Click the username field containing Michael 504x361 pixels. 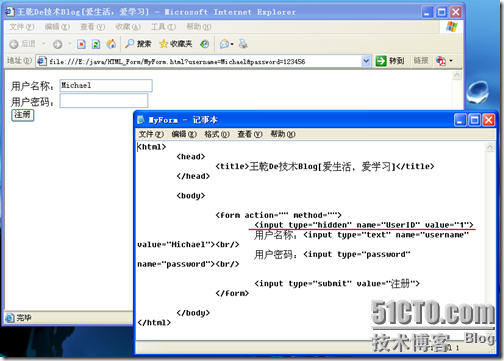pos(106,86)
